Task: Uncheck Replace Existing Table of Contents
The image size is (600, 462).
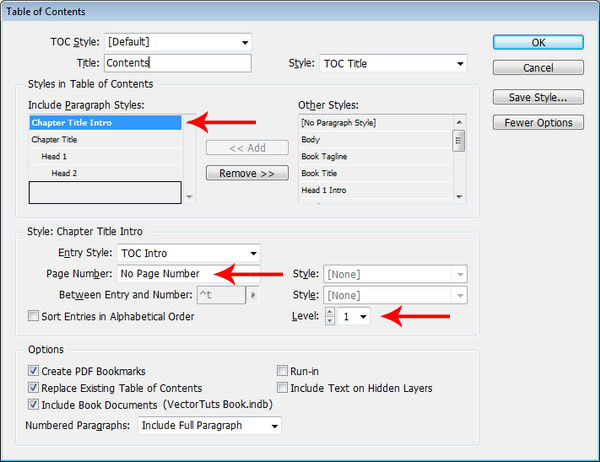Action: tap(33, 387)
